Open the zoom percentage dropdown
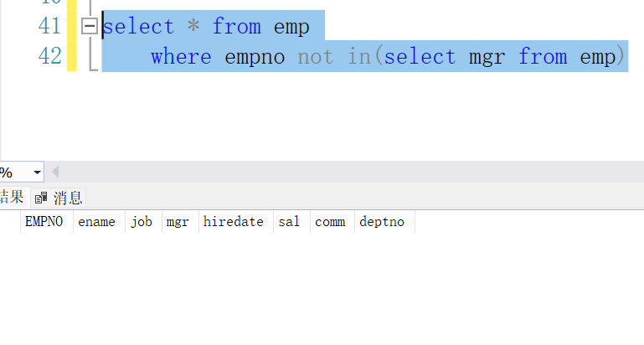This screenshot has height=345, width=644. (x=37, y=172)
